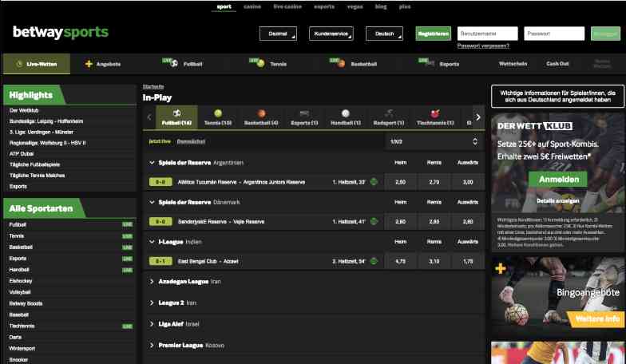Go to live Basketball in top navigation
This screenshot has width=626, height=364.
click(353, 64)
